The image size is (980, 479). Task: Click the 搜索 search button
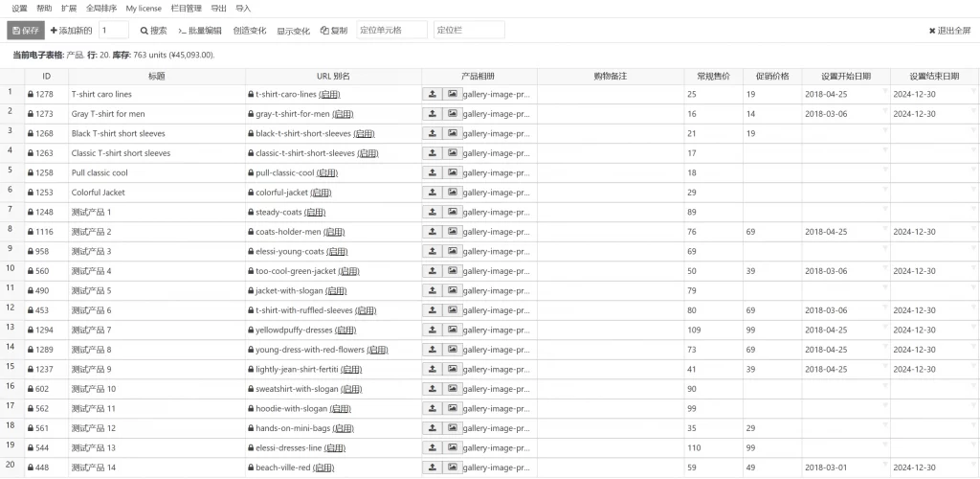(x=153, y=31)
